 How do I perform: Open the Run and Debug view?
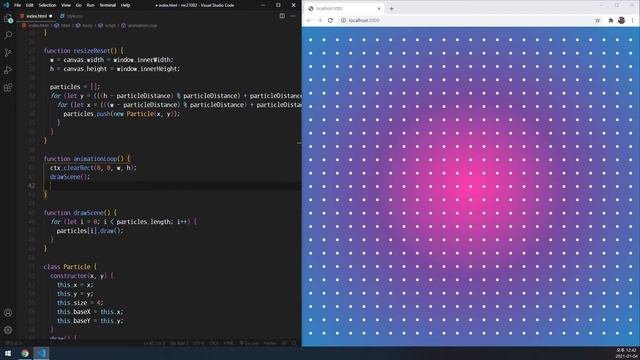8,70
